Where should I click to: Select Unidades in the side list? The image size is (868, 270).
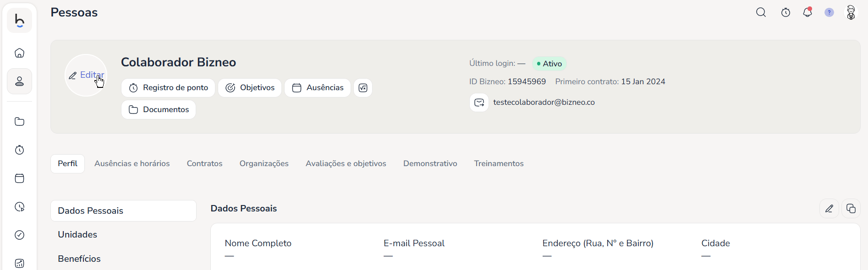(77, 235)
